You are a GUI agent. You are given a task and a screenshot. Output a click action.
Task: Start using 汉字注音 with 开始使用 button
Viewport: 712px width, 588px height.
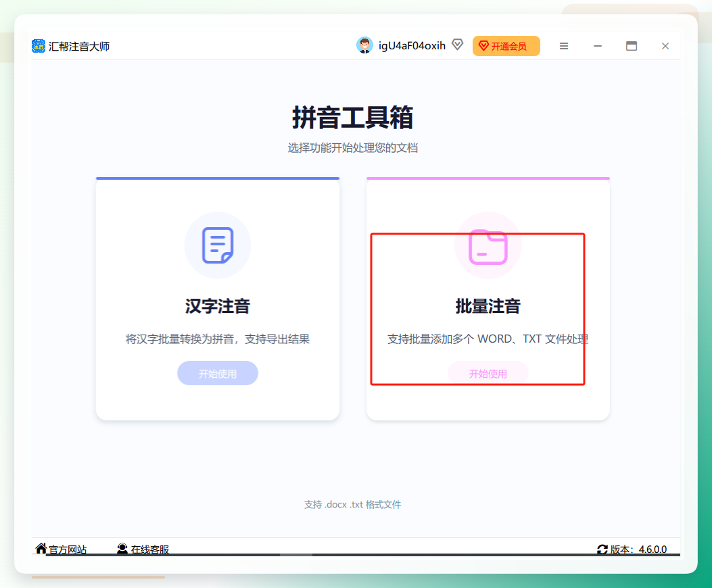point(218,373)
